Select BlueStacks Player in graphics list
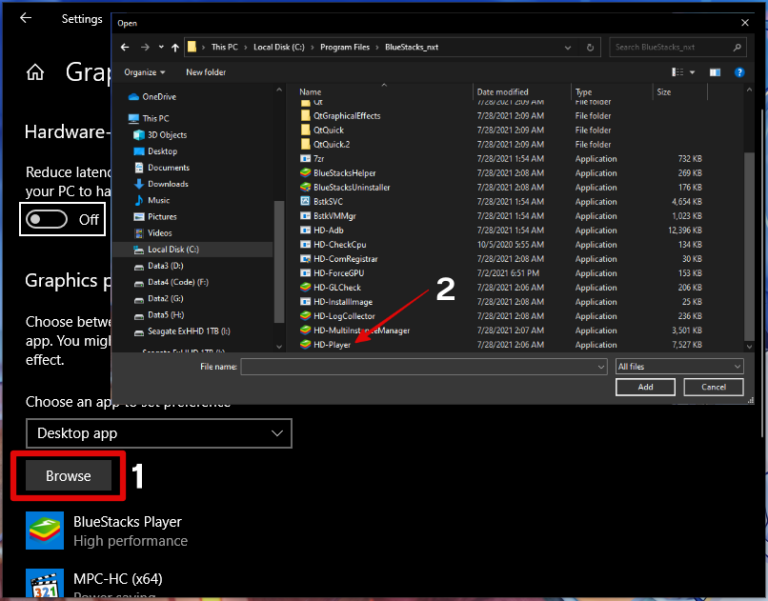This screenshot has width=768, height=601. (x=107, y=531)
